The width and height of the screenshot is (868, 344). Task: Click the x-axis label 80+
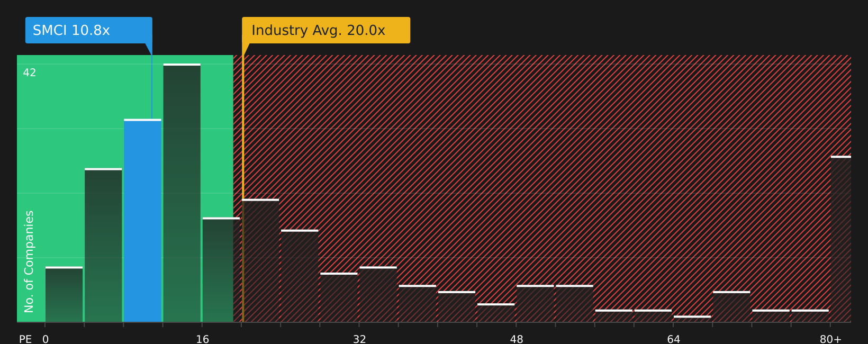point(830,339)
